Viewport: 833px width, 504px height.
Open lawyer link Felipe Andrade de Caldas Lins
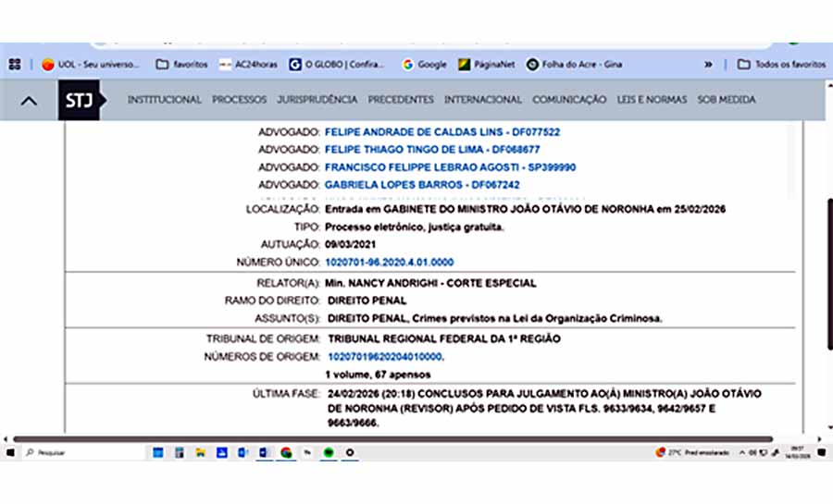(441, 132)
